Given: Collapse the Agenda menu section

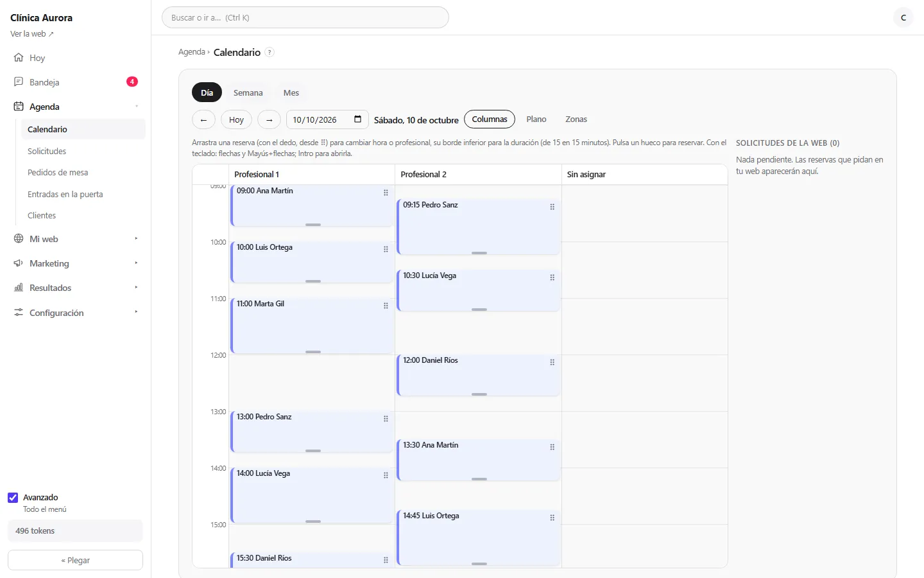Looking at the screenshot, I should (136, 107).
